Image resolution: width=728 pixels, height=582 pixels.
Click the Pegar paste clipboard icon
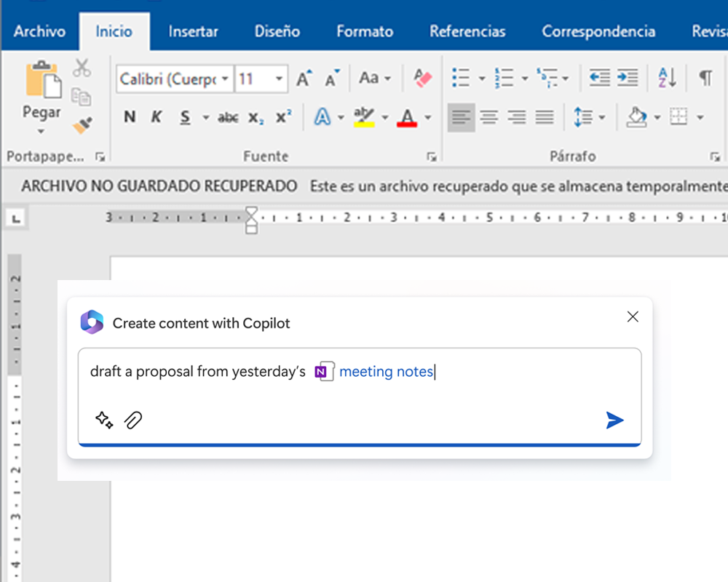[x=43, y=79]
